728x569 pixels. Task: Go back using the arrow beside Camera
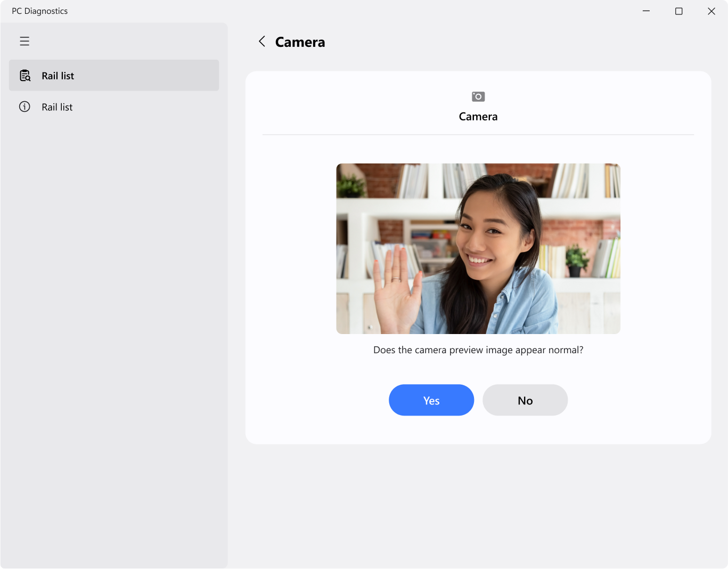262,42
